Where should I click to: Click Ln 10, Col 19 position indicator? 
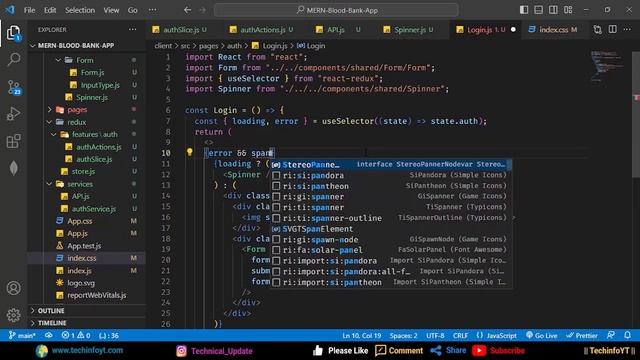(362, 336)
